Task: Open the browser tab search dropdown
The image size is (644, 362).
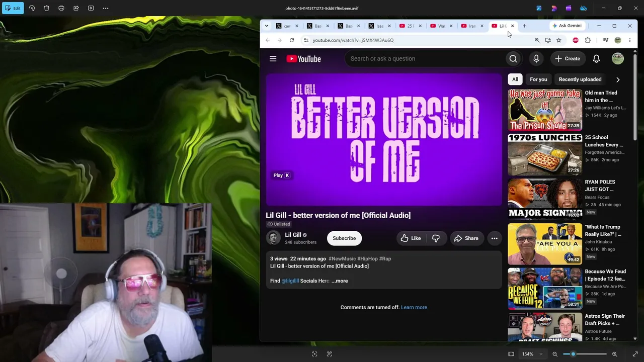Action: pyautogui.click(x=267, y=26)
